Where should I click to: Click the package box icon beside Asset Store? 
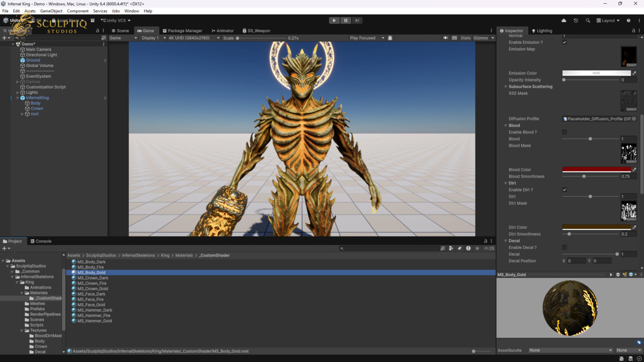click(x=92, y=20)
